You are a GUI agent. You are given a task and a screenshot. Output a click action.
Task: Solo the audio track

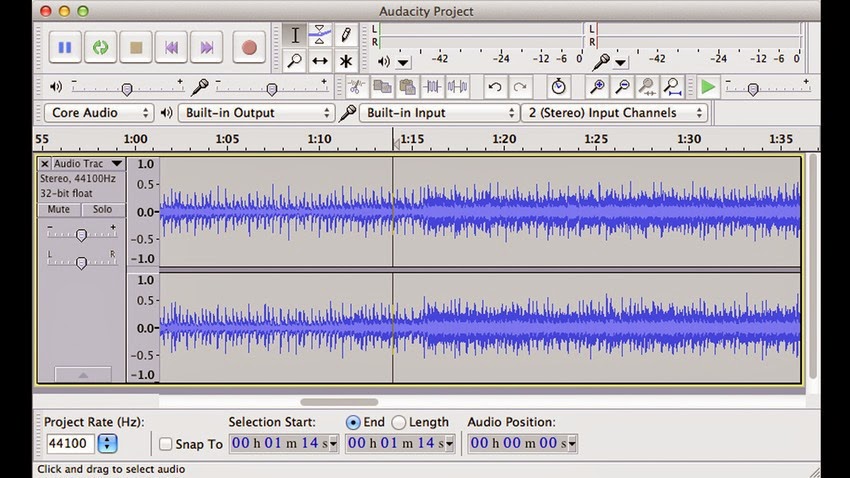click(102, 209)
